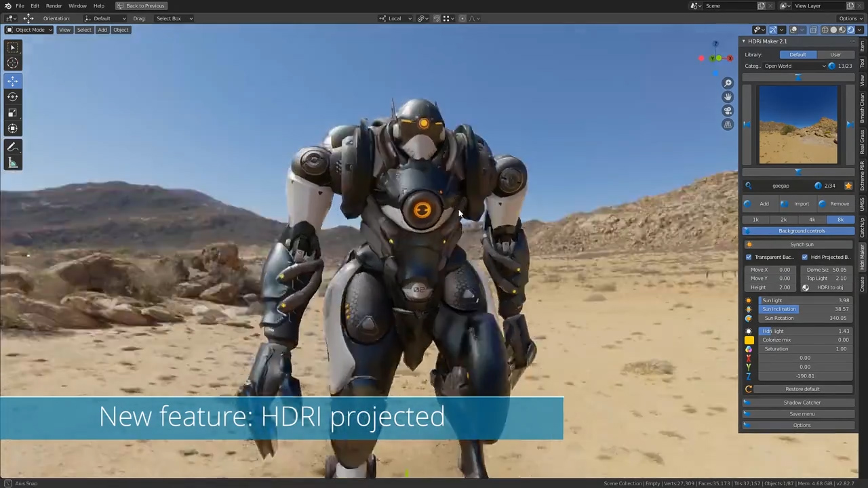The image size is (868, 488).
Task: Toggle the camera view gizmo
Action: pyautogui.click(x=728, y=110)
